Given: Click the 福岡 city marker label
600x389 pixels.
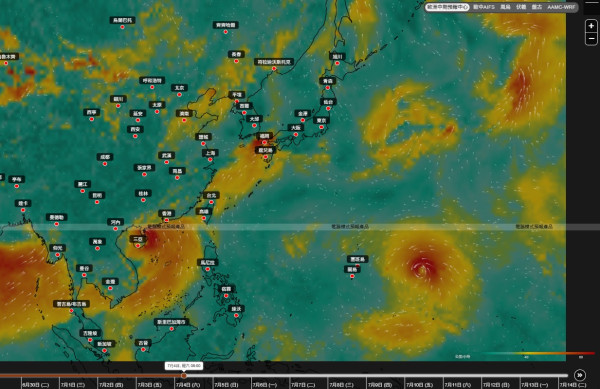Looking at the screenshot, I should (264, 136).
